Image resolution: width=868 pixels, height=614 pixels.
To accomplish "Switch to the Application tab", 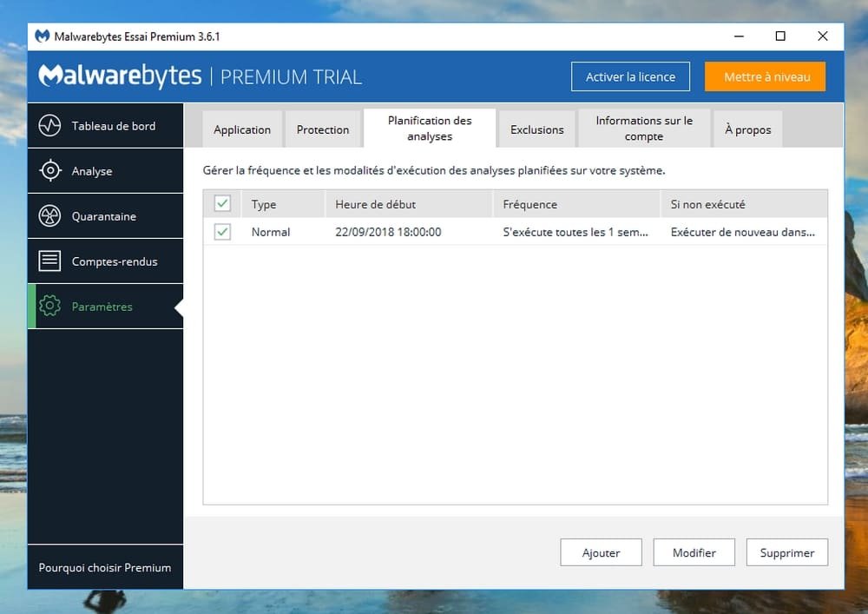I will pos(242,129).
